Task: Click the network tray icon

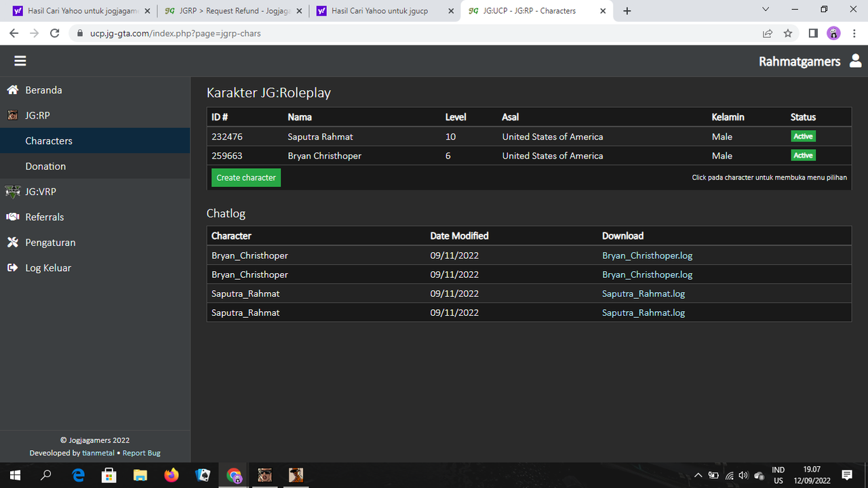Action: coord(729,476)
